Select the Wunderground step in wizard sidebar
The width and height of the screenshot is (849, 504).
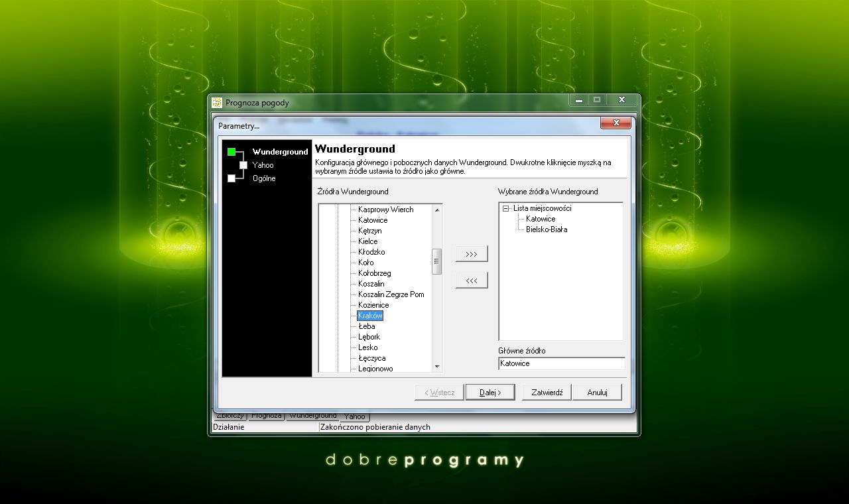coord(280,152)
